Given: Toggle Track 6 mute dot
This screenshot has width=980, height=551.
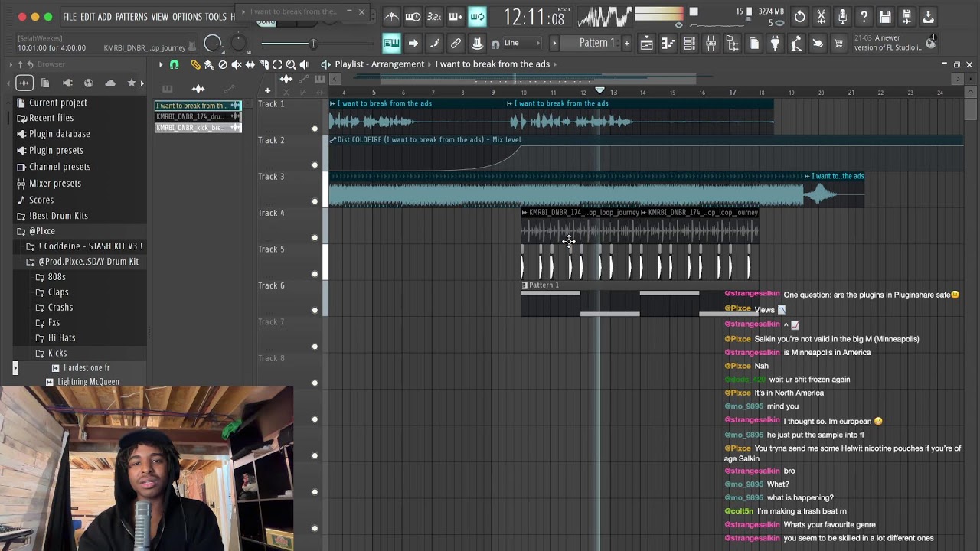Looking at the screenshot, I should pos(315,311).
